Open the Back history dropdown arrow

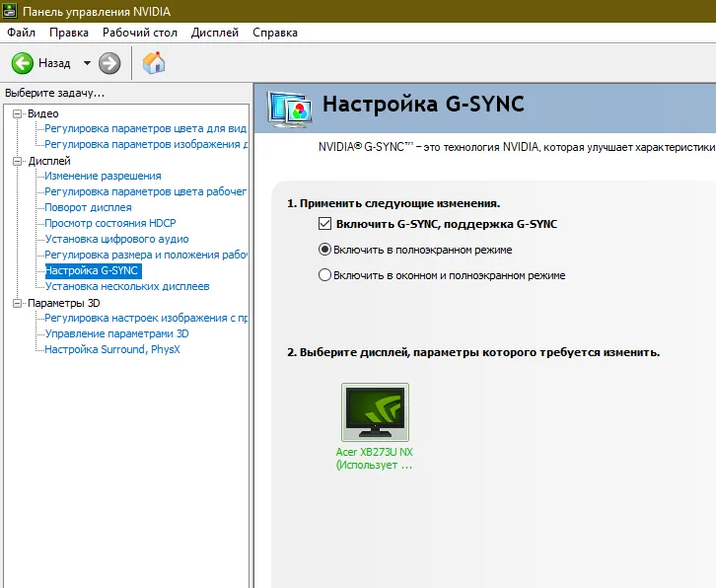click(87, 63)
